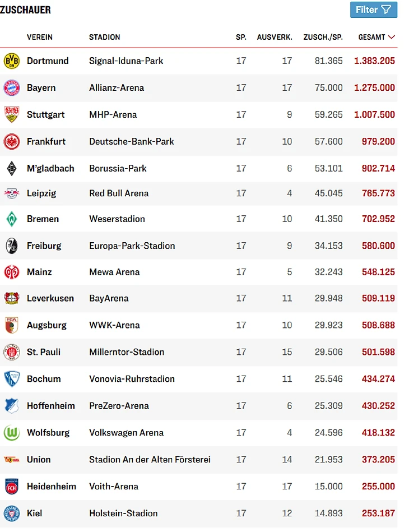This screenshot has height=532, width=409.
Task: Click the Verein column header
Action: pos(40,37)
